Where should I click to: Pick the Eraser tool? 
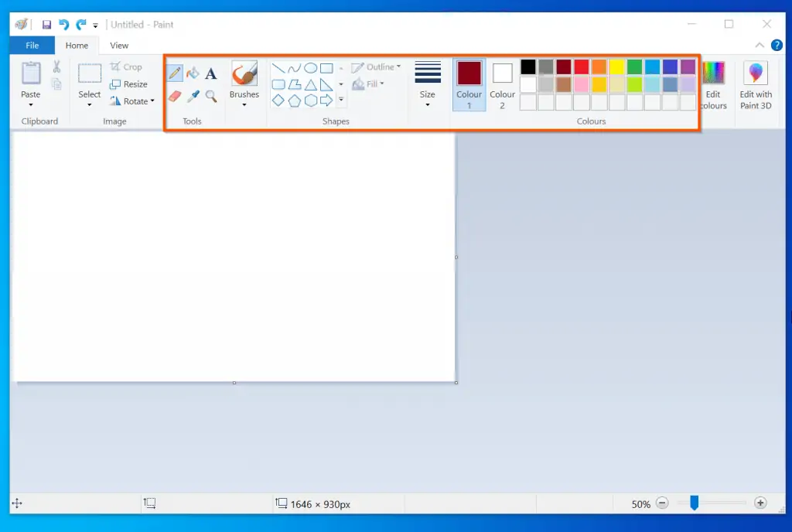(x=174, y=95)
